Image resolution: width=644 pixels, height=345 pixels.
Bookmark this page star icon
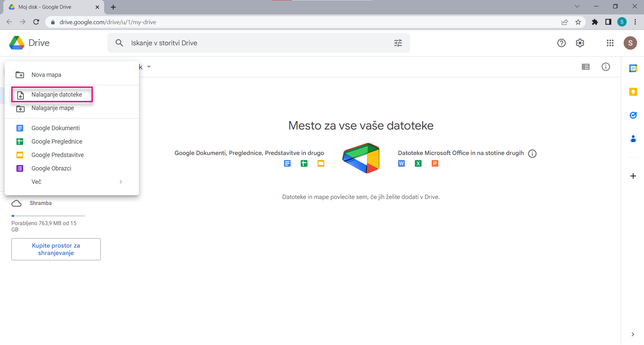[578, 22]
